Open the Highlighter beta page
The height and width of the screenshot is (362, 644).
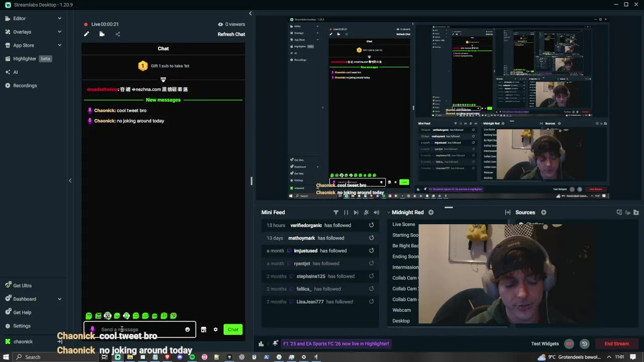(28, 58)
